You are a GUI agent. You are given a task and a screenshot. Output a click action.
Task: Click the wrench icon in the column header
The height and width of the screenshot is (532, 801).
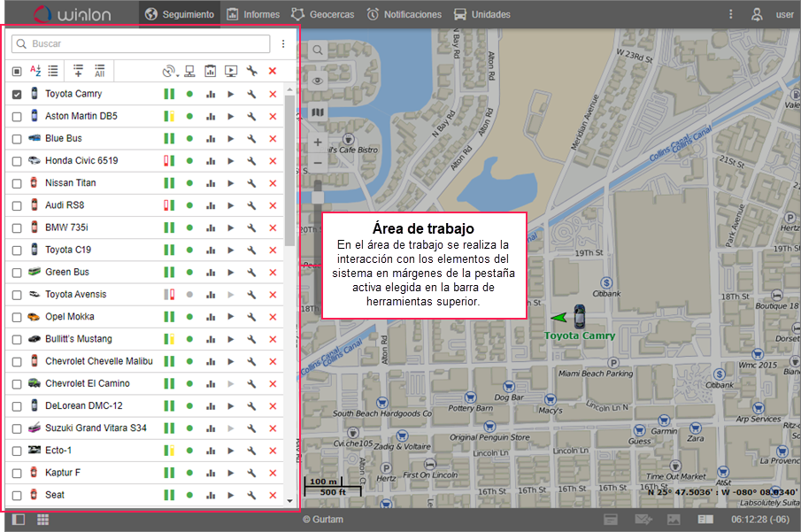pos(251,71)
